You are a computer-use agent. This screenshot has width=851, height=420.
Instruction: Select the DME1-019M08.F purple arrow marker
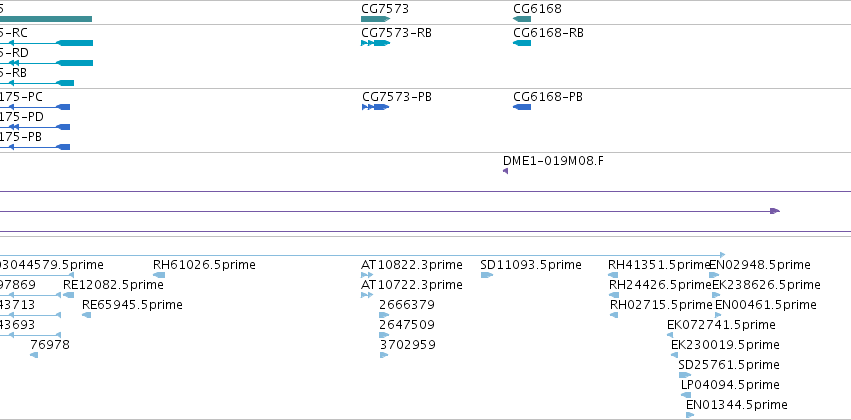505,171
